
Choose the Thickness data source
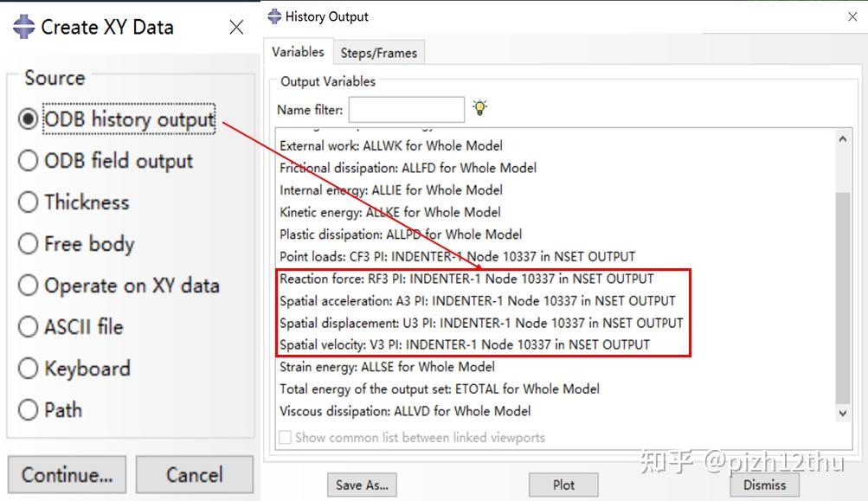pos(27,202)
